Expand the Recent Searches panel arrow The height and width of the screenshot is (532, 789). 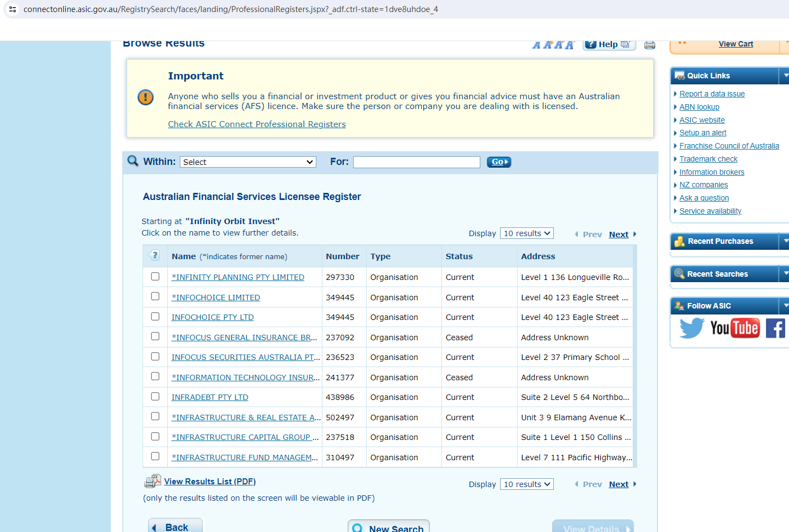pyautogui.click(x=785, y=274)
